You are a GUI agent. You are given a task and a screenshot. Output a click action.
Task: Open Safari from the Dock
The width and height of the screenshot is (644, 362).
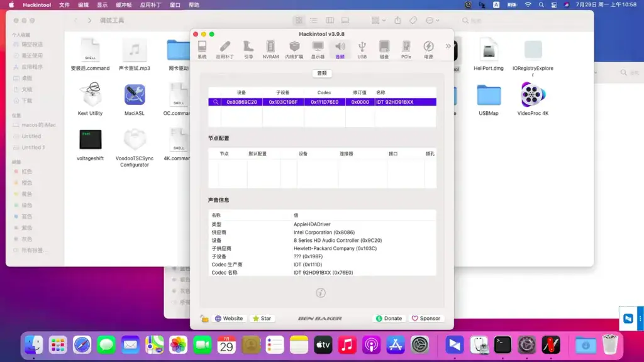click(x=82, y=345)
